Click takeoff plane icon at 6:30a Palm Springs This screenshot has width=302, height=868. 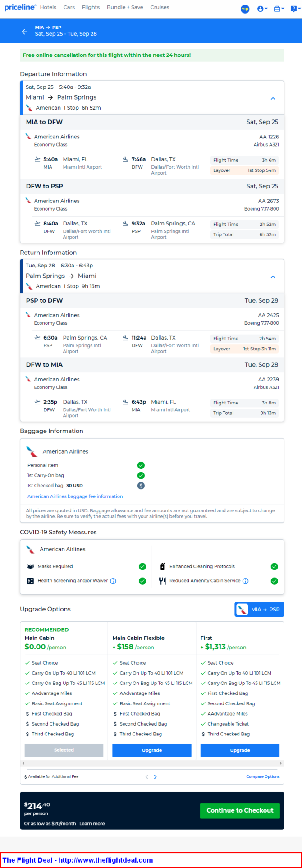pyautogui.click(x=37, y=338)
